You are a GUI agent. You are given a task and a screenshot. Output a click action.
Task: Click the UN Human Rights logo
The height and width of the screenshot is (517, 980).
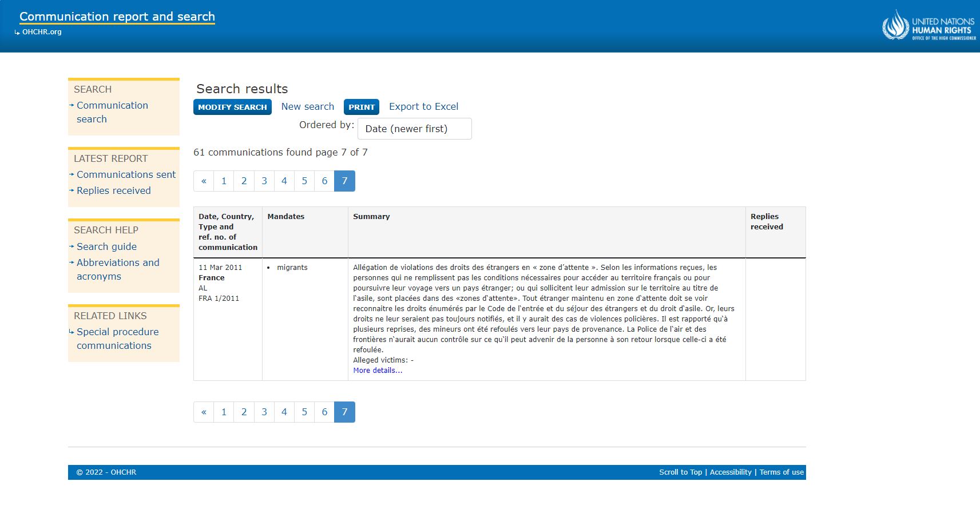[928, 26]
